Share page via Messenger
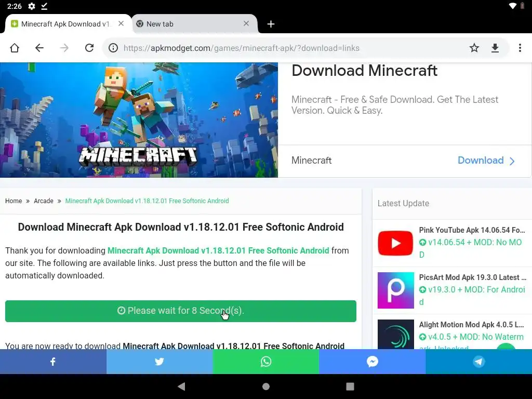 tap(372, 362)
